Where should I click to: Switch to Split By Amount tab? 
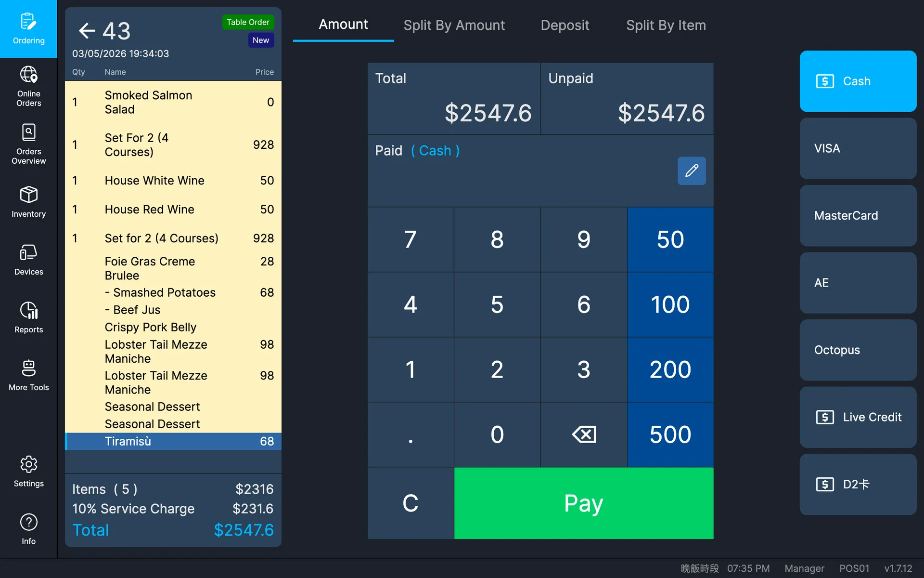tap(454, 25)
